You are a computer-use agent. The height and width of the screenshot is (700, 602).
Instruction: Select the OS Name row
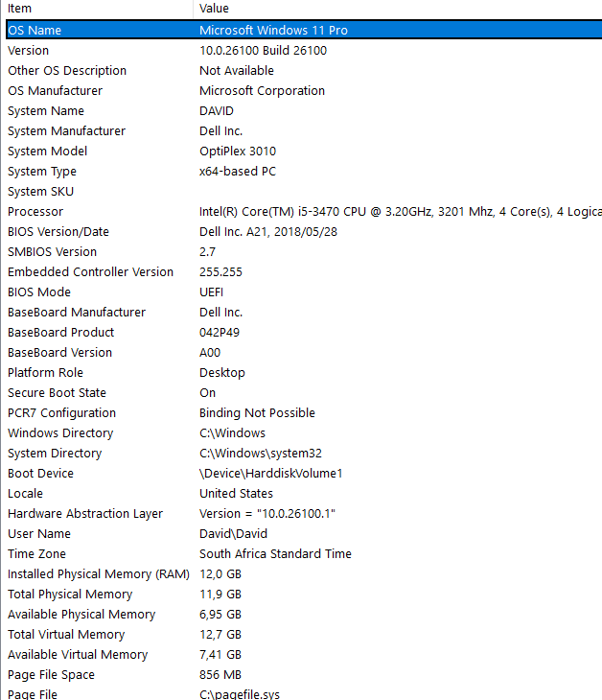tap(304, 30)
